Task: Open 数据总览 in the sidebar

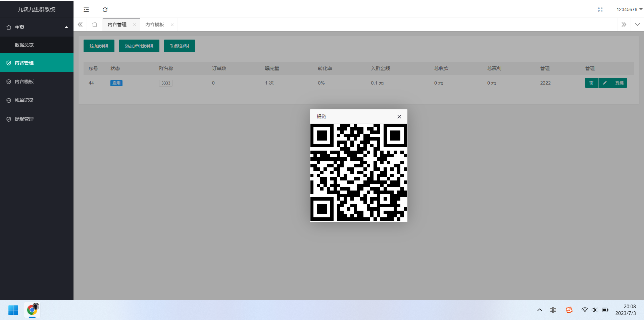Action: pyautogui.click(x=37, y=45)
